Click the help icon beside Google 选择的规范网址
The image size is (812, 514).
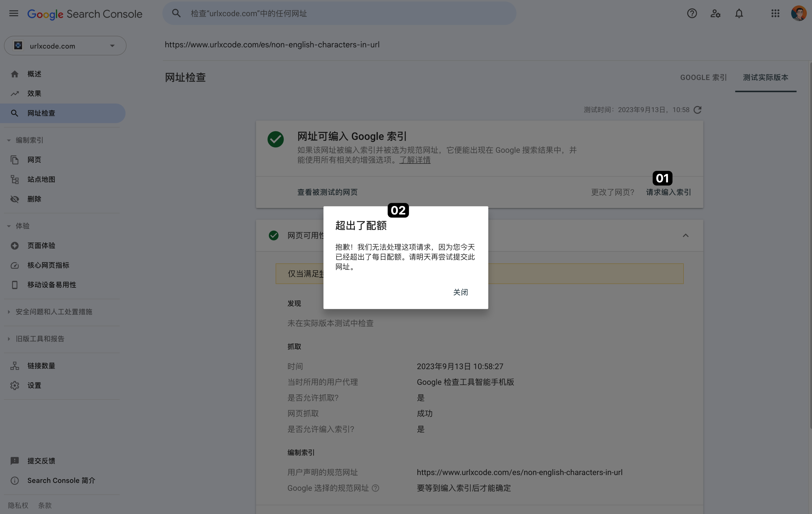[375, 488]
